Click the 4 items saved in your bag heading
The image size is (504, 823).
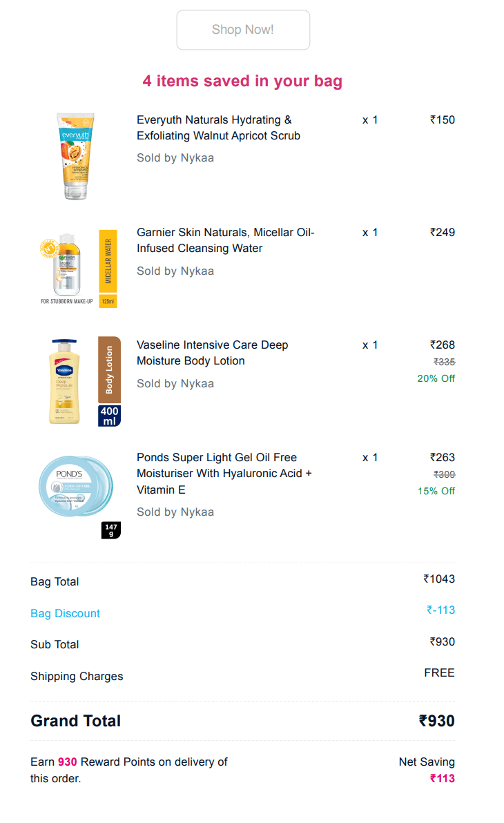(242, 81)
